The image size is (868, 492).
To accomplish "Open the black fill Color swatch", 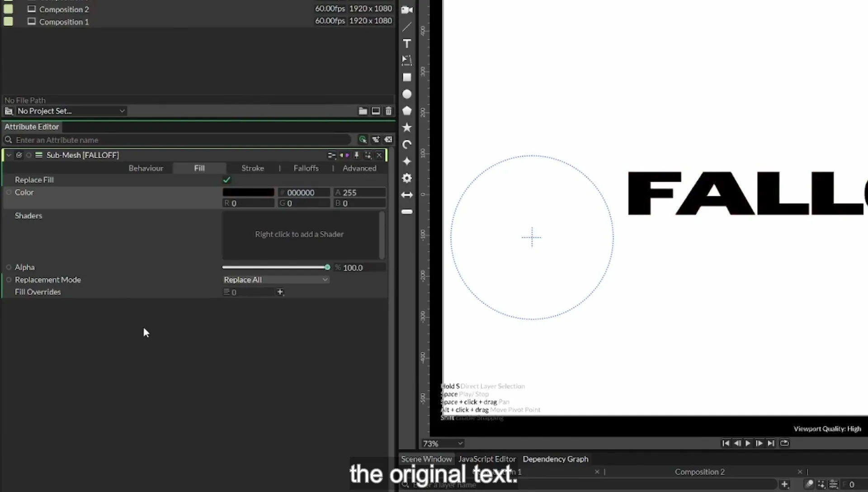I will pyautogui.click(x=248, y=192).
